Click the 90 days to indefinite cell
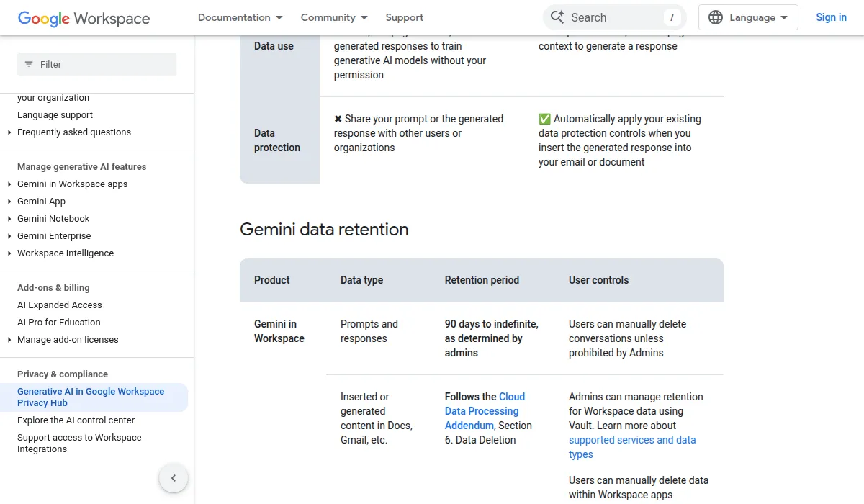 click(492, 338)
